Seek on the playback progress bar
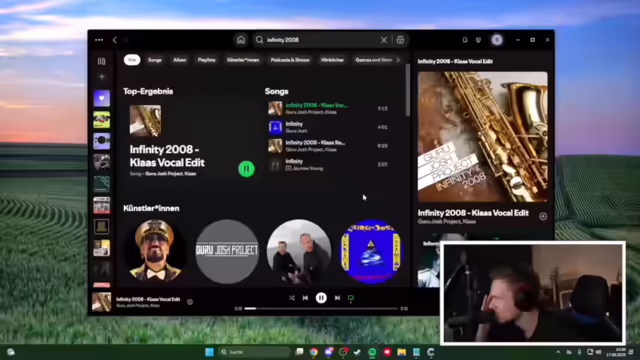The width and height of the screenshot is (640, 360). click(321, 309)
